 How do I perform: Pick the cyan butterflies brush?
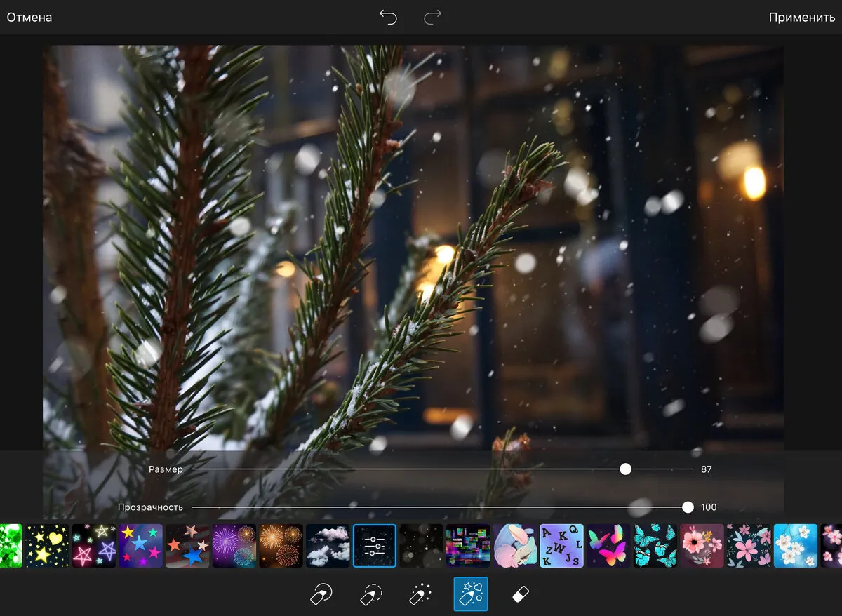click(x=655, y=546)
